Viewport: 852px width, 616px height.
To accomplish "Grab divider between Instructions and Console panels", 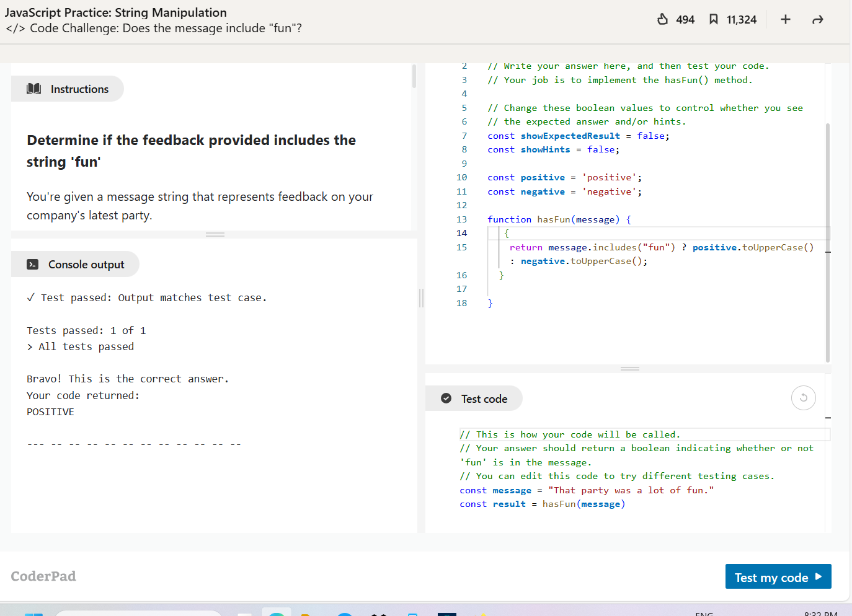I will [215, 234].
